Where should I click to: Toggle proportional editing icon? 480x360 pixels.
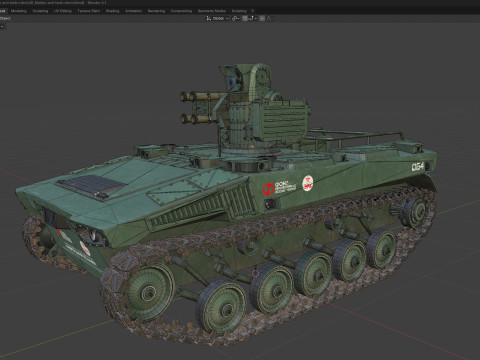pyautogui.click(x=262, y=18)
